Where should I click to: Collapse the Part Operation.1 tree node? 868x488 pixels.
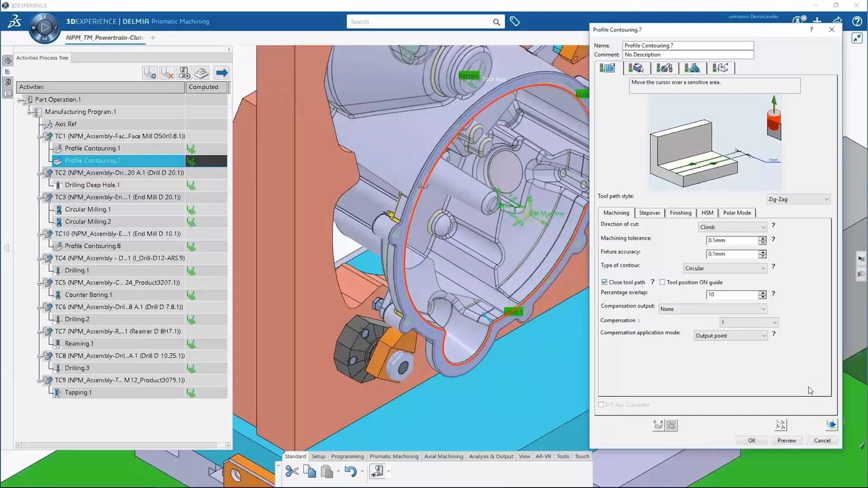pos(20,100)
